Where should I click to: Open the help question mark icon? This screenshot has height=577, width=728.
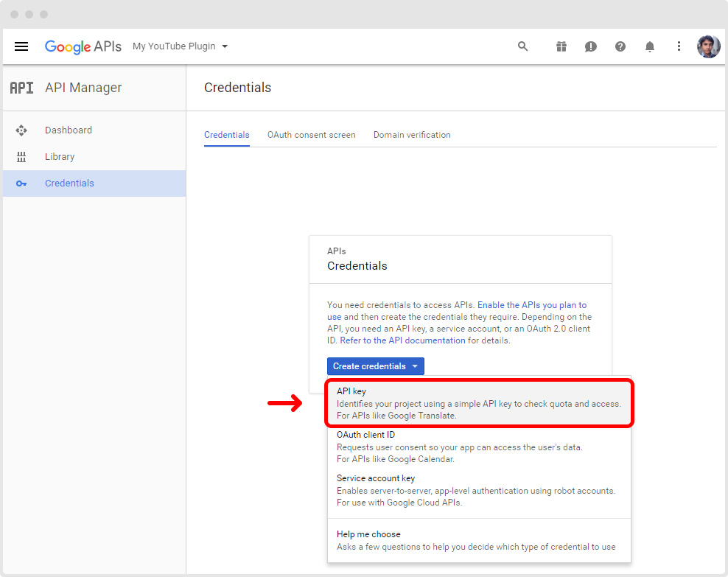pyautogui.click(x=620, y=46)
